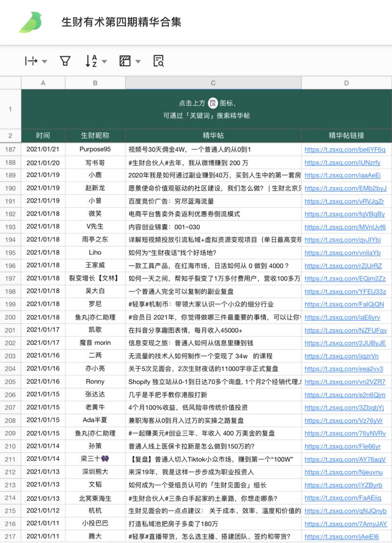Viewport: 392px width, 543px height.
Task: Select the freeze panes tool icon
Action: (x=31, y=61)
